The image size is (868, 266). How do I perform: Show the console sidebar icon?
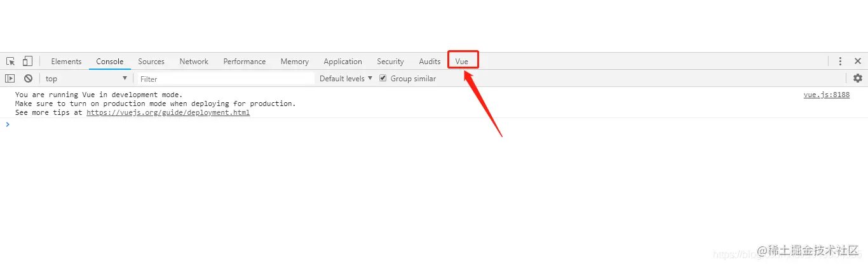[x=10, y=79]
